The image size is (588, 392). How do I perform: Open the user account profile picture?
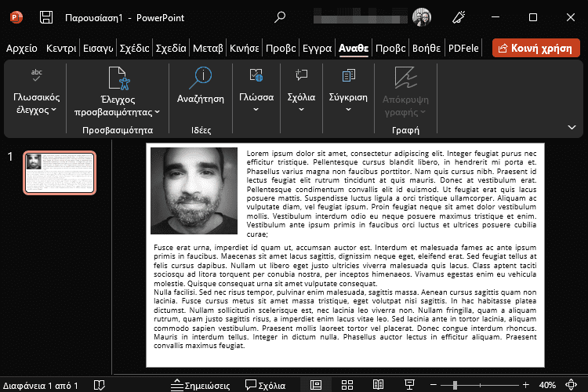coord(422,17)
